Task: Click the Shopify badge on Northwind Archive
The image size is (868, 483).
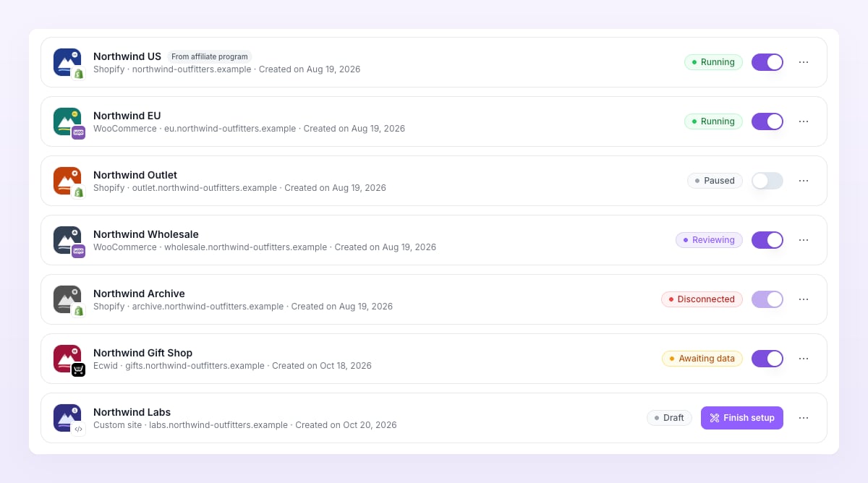Action: tap(79, 311)
